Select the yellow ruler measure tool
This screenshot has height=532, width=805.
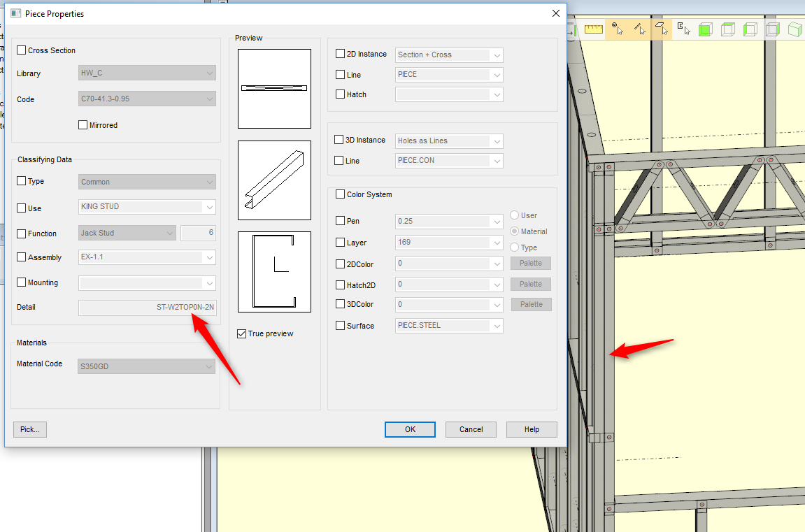click(x=594, y=29)
